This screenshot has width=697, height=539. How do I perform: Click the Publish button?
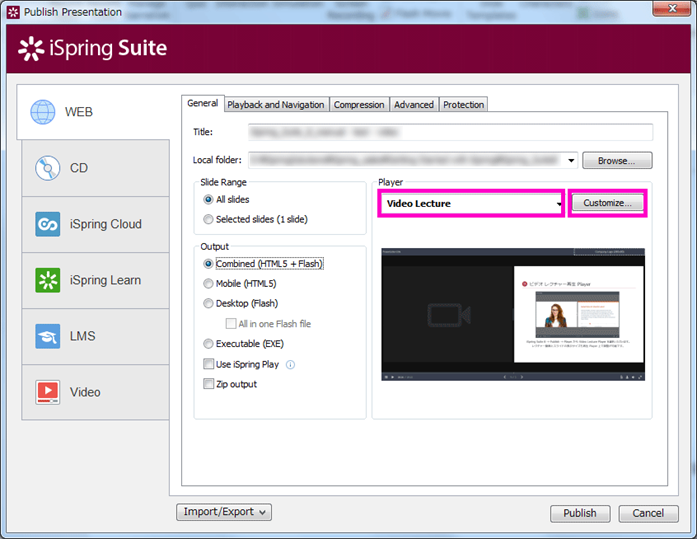click(x=580, y=513)
